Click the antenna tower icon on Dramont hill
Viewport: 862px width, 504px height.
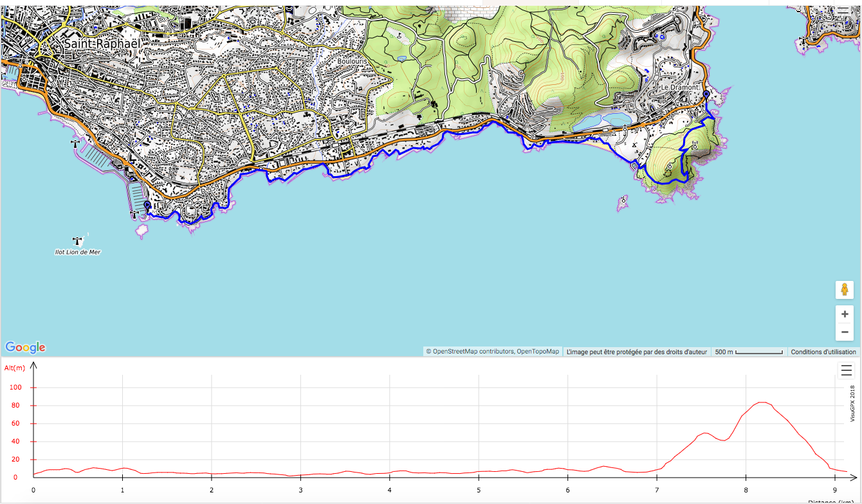[x=695, y=145]
